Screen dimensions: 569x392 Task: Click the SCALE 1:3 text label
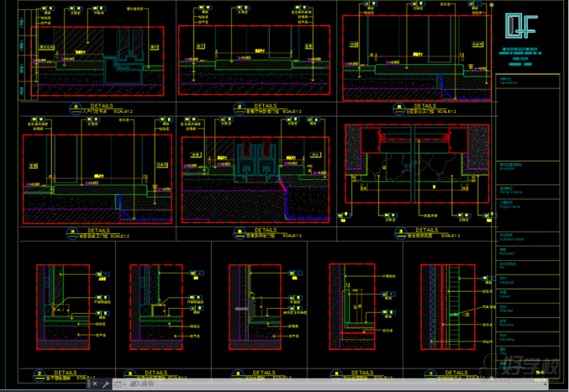[x=450, y=235]
